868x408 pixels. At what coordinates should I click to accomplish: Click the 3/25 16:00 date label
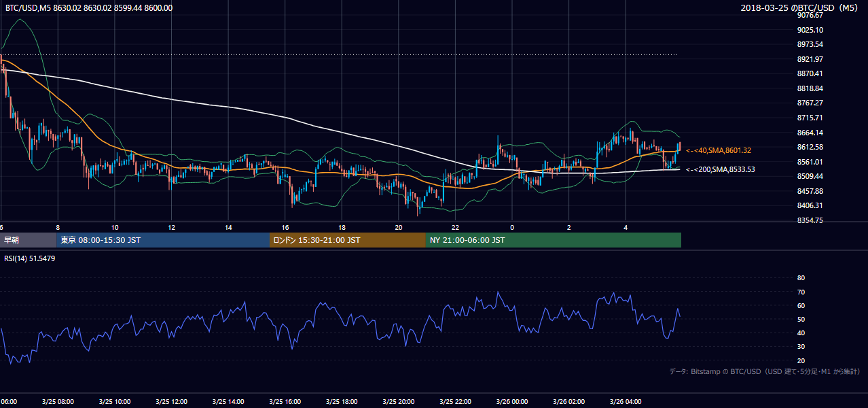[x=285, y=402]
